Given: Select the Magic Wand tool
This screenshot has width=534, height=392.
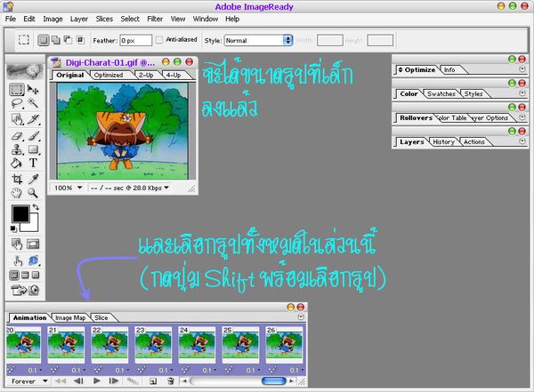Looking at the screenshot, I should [x=33, y=103].
